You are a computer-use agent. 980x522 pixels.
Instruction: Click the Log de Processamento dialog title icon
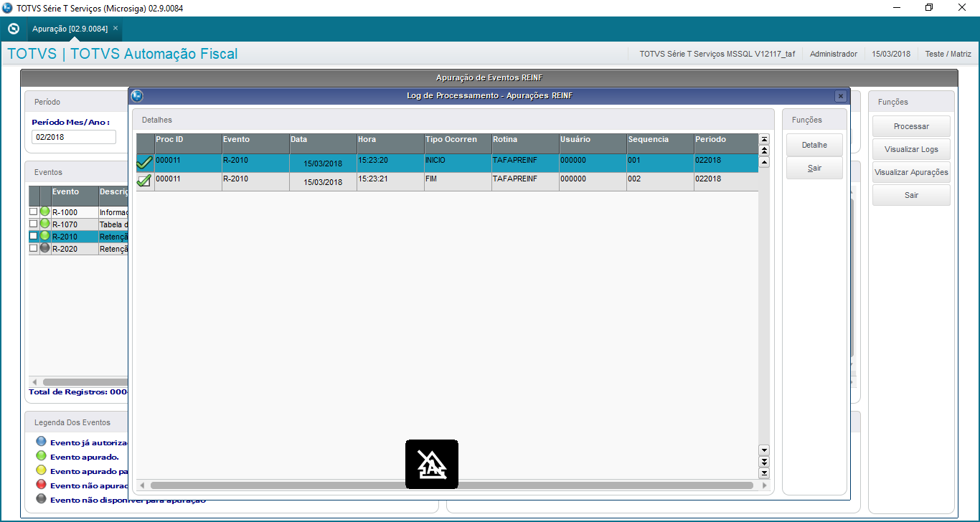[137, 96]
